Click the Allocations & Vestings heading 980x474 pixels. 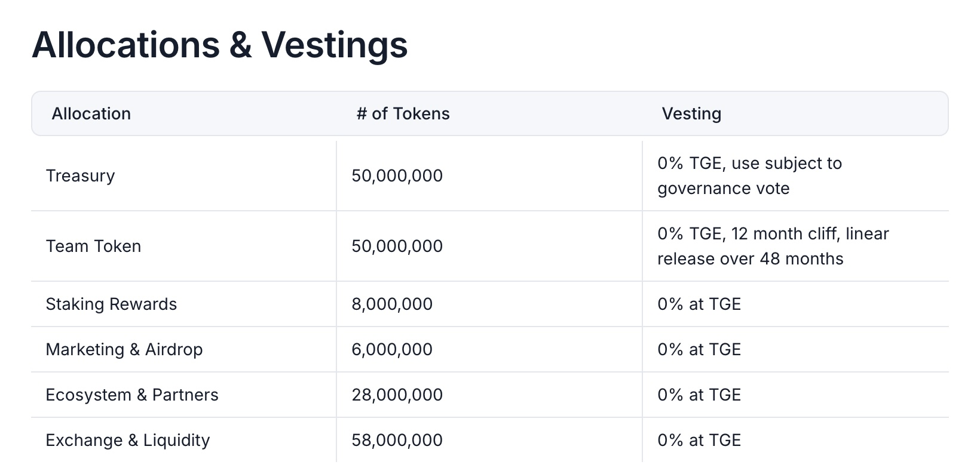coord(219,45)
